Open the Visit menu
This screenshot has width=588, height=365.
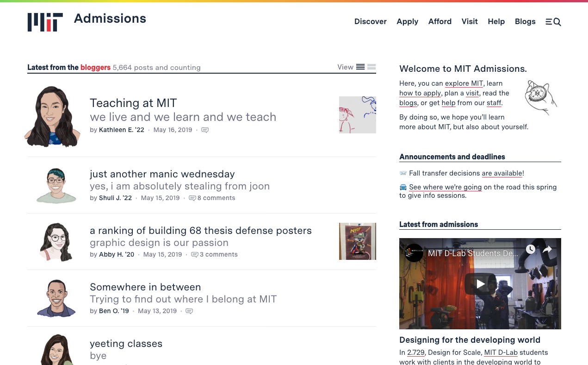point(470,21)
